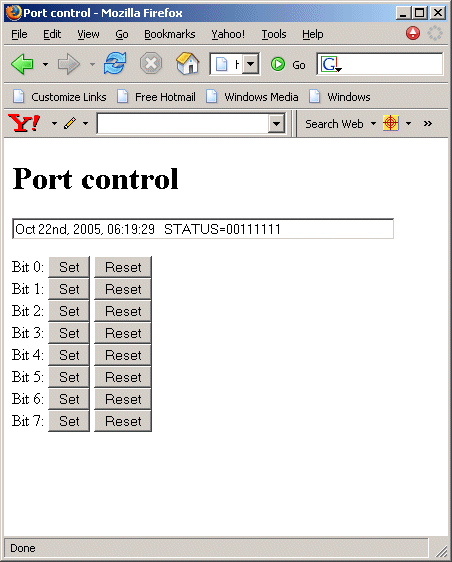Expand the address bar URL dropdown
Viewport: 452px width, 562px height.
point(251,64)
